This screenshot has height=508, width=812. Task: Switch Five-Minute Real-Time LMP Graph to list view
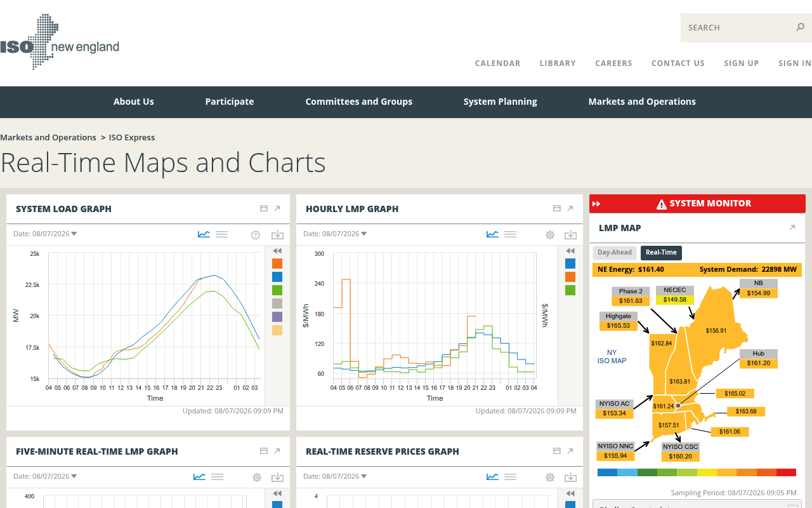(x=217, y=477)
